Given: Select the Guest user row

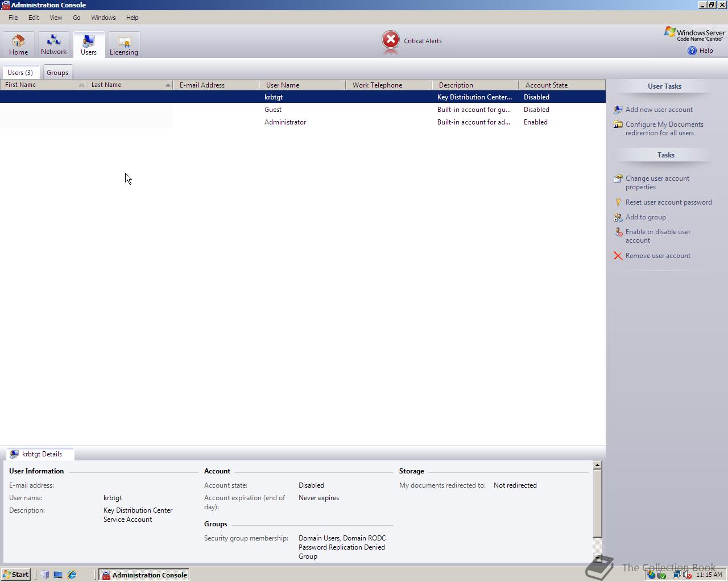Looking at the screenshot, I should (x=303, y=110).
